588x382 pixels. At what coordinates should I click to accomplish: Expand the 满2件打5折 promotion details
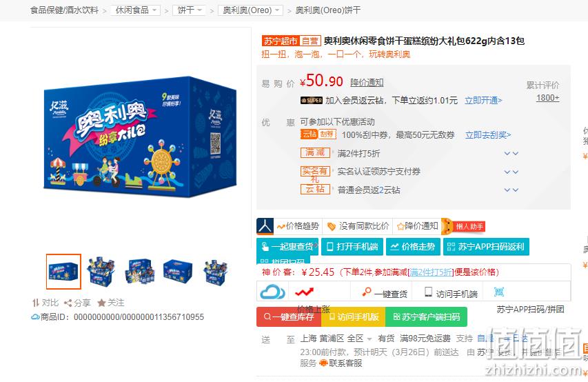tap(511, 154)
